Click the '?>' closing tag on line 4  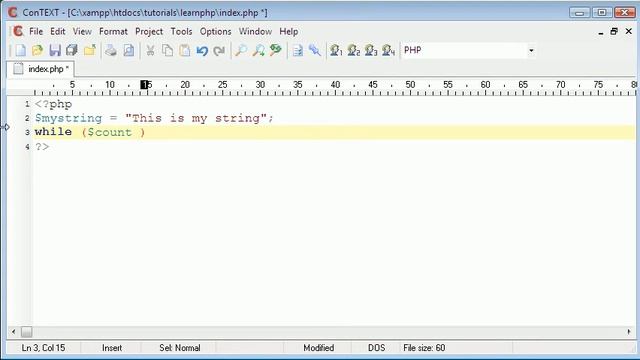coord(42,147)
